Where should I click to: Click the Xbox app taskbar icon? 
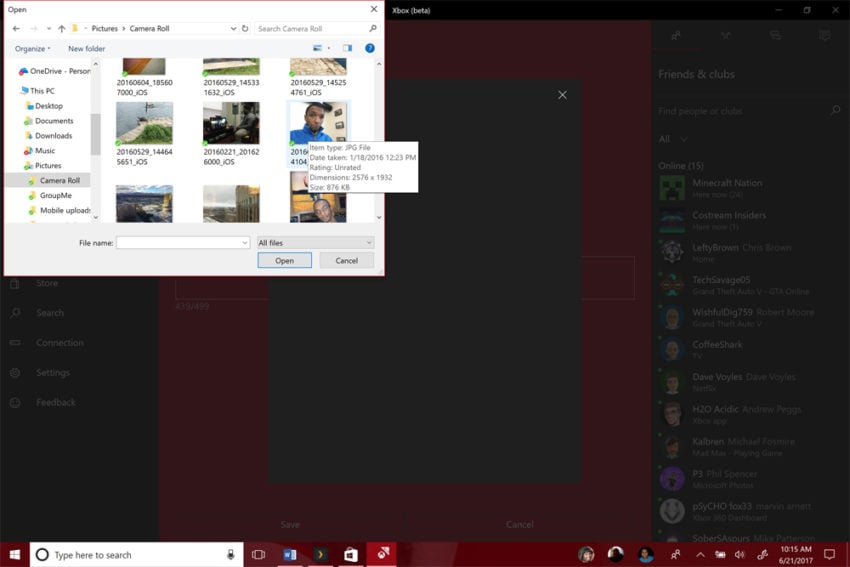382,555
